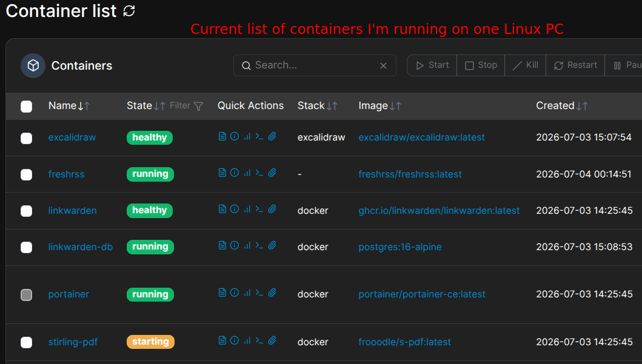The height and width of the screenshot is (364, 642).
Task: Inspect portainer info icon
Action: coord(235,293)
